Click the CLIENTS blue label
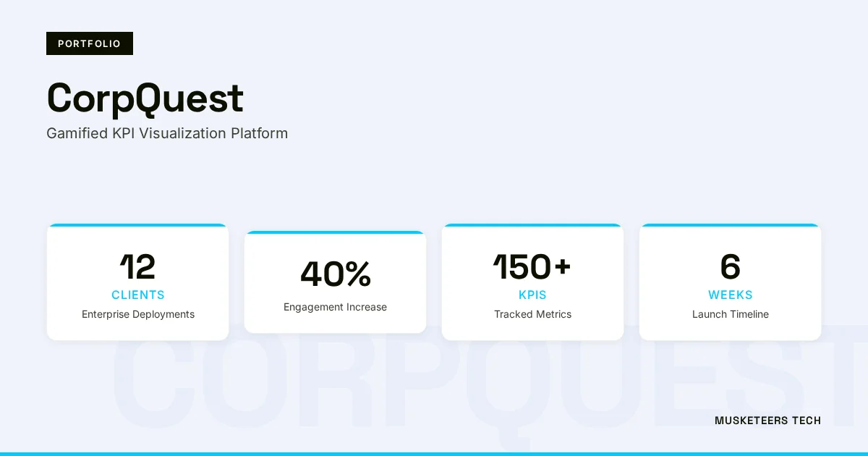The image size is (868, 456). pos(137,295)
